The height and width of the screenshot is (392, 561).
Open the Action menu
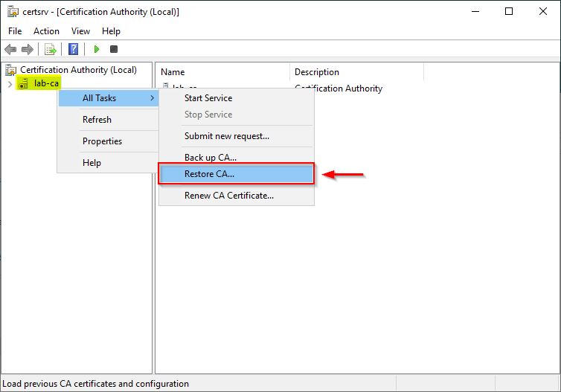tap(47, 31)
